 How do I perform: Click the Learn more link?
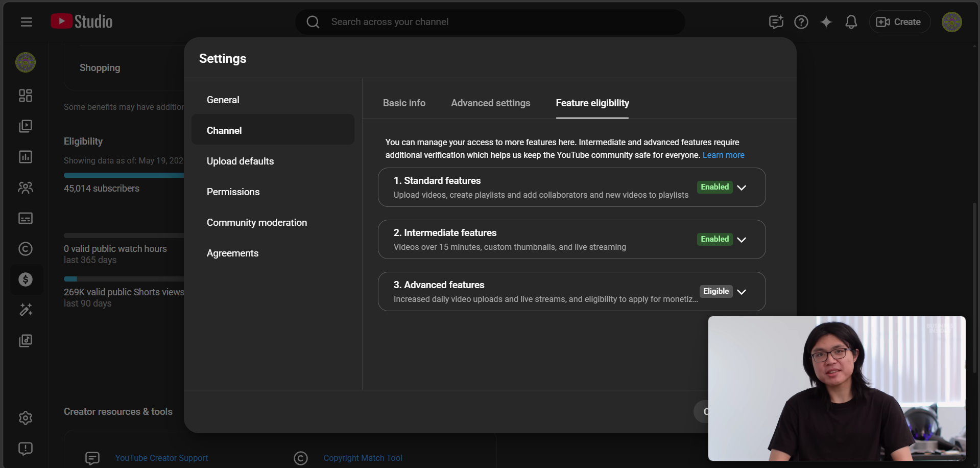[723, 155]
